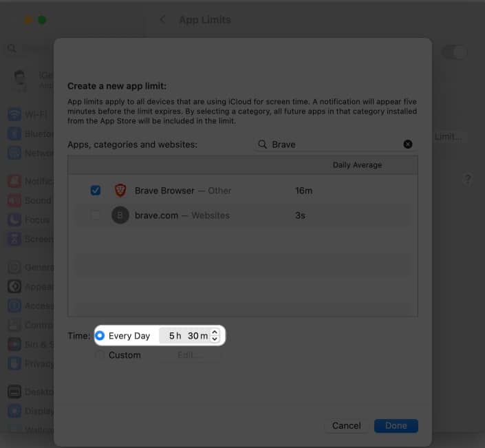Click the green zoom window button
The height and width of the screenshot is (448, 485).
42,20
